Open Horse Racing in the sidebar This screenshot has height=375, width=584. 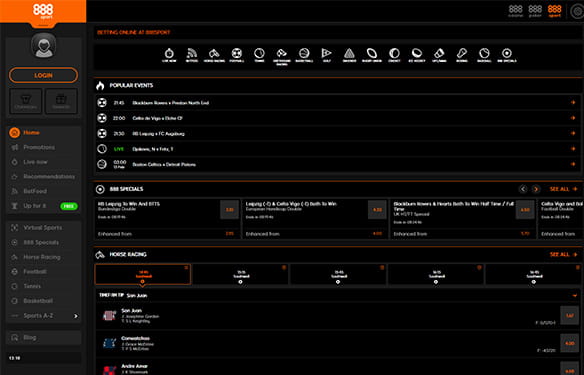coord(44,257)
